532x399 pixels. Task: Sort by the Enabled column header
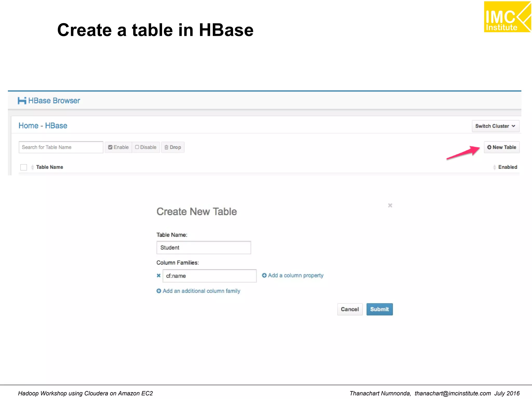point(508,167)
